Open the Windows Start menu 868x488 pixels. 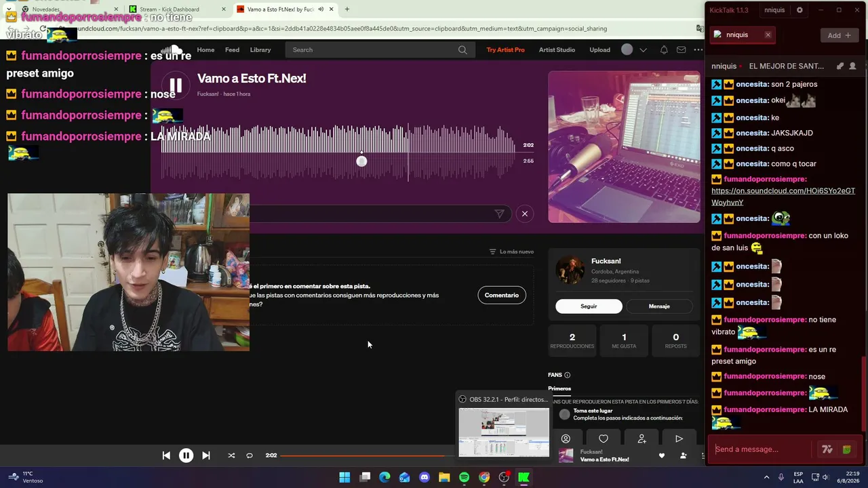[x=344, y=477]
